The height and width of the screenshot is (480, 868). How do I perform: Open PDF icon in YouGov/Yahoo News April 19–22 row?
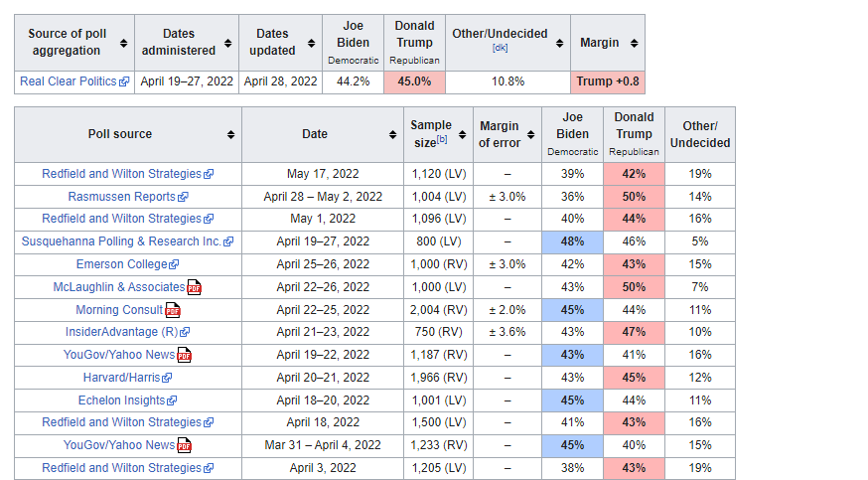coord(184,355)
